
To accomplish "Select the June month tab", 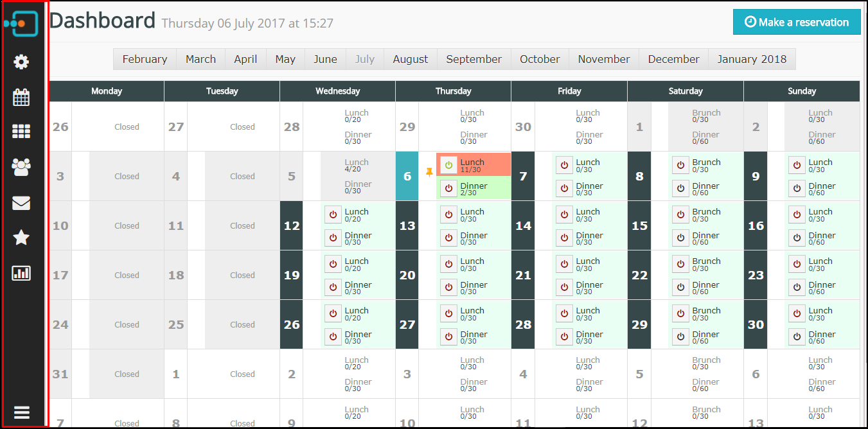I will (325, 59).
